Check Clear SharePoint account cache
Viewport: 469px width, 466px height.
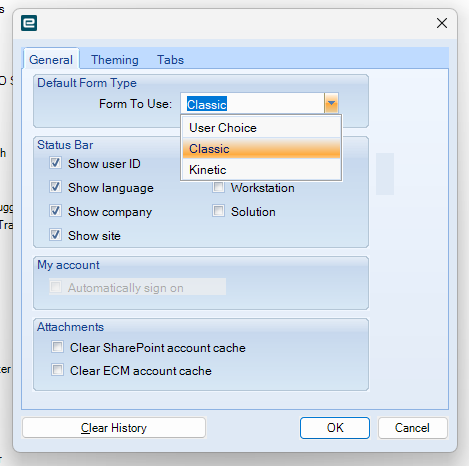[x=57, y=347]
